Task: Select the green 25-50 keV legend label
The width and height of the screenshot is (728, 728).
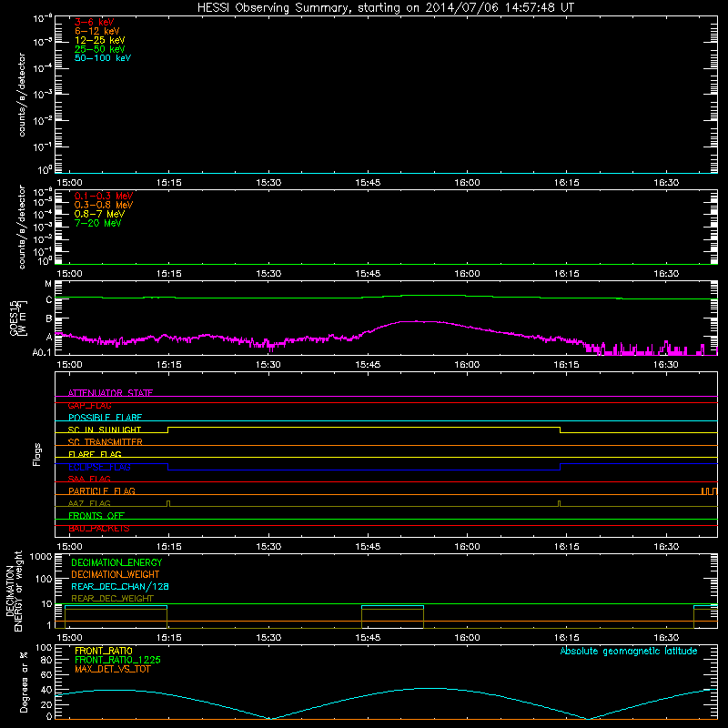Action: point(99,49)
